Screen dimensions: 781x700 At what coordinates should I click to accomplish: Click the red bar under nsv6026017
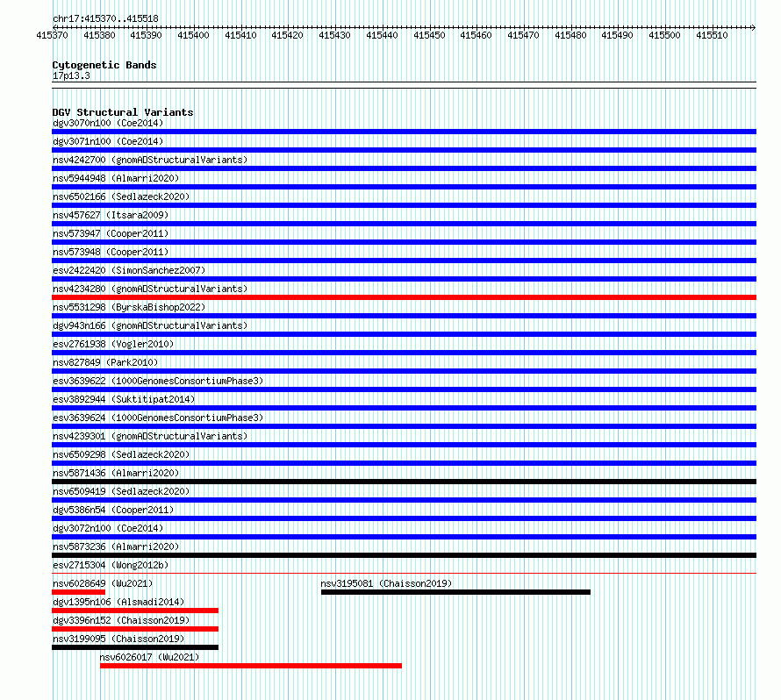(251, 666)
